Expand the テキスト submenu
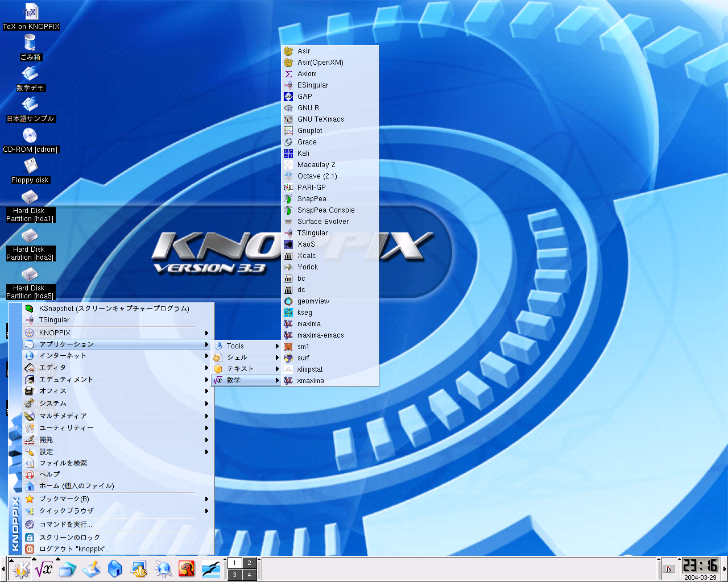The image size is (728, 582). 246,369
